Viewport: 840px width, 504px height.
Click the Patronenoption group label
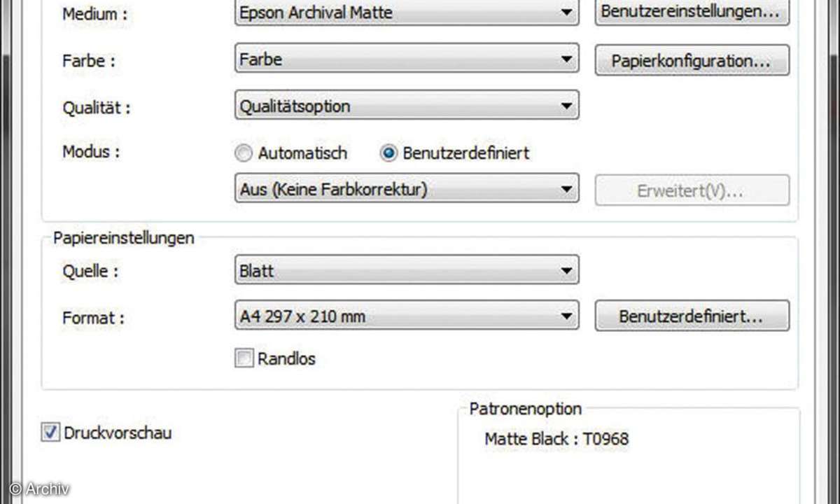526,408
